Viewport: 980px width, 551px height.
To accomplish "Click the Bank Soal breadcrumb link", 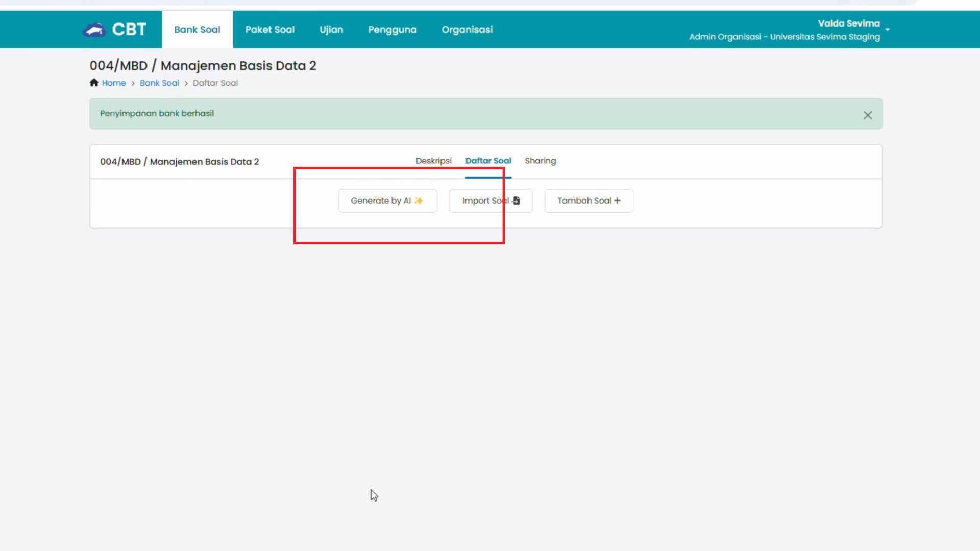I will pyautogui.click(x=159, y=83).
